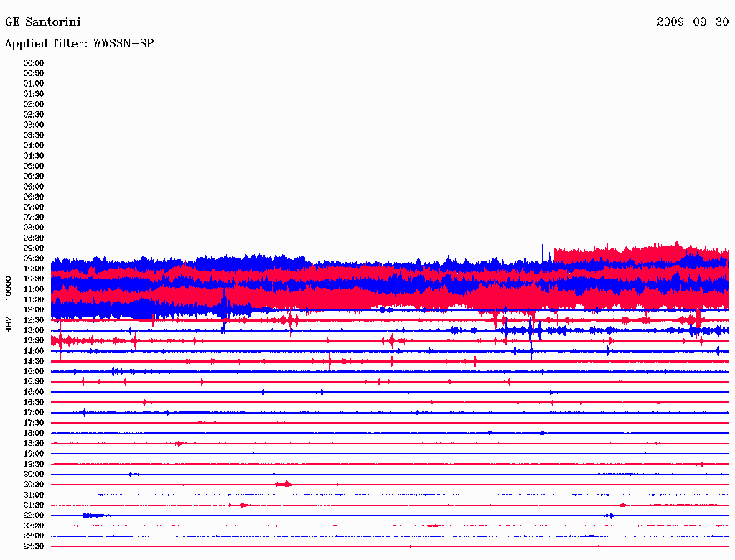Select the 12:00 time label
Viewport: 735px width, 560px height.
pos(34,310)
